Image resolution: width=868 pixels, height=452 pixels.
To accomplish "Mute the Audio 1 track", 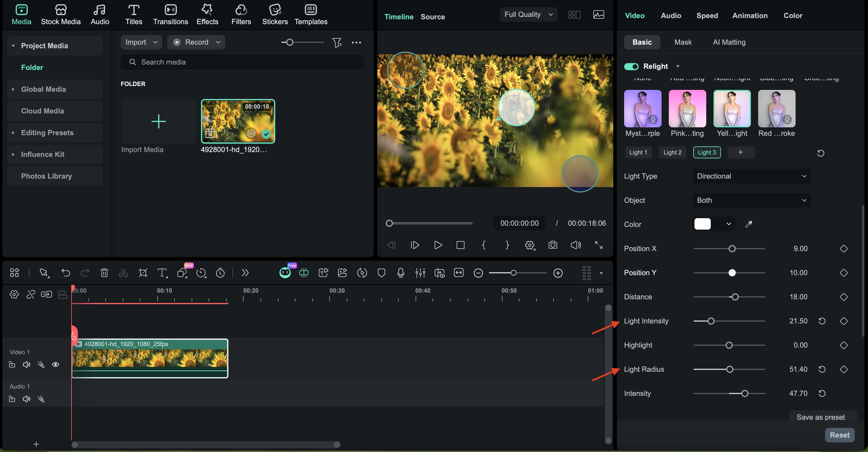I will (x=26, y=399).
